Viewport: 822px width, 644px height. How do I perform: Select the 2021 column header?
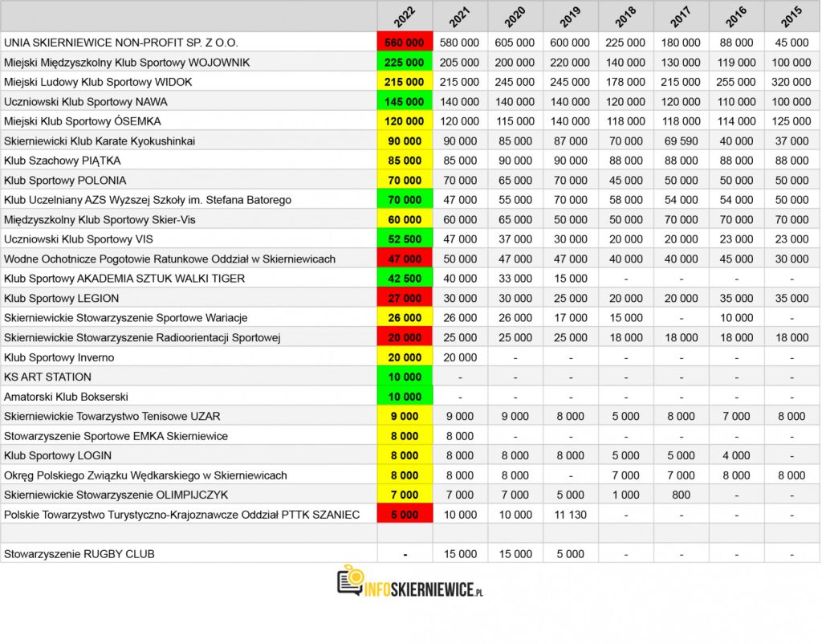click(460, 17)
